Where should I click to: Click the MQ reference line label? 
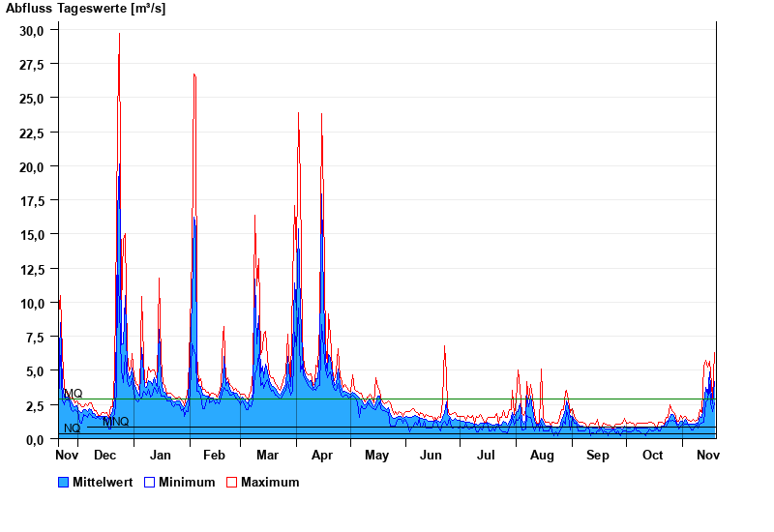pyautogui.click(x=73, y=394)
